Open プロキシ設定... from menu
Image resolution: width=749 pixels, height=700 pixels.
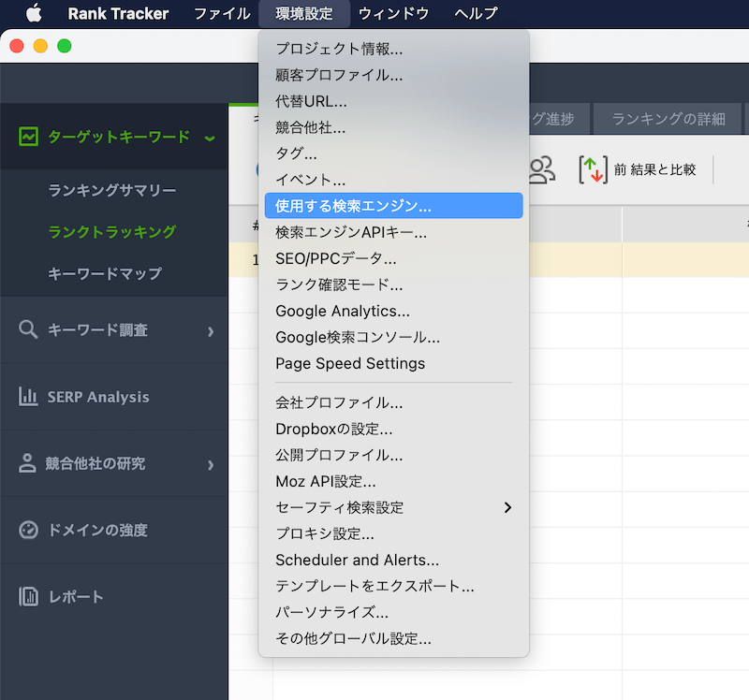click(x=393, y=533)
